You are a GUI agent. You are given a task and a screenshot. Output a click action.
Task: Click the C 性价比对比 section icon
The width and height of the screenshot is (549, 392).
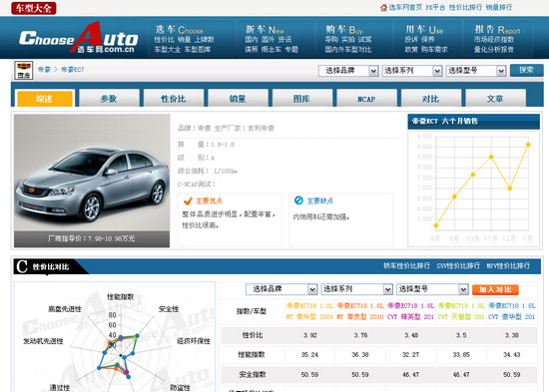point(22,266)
